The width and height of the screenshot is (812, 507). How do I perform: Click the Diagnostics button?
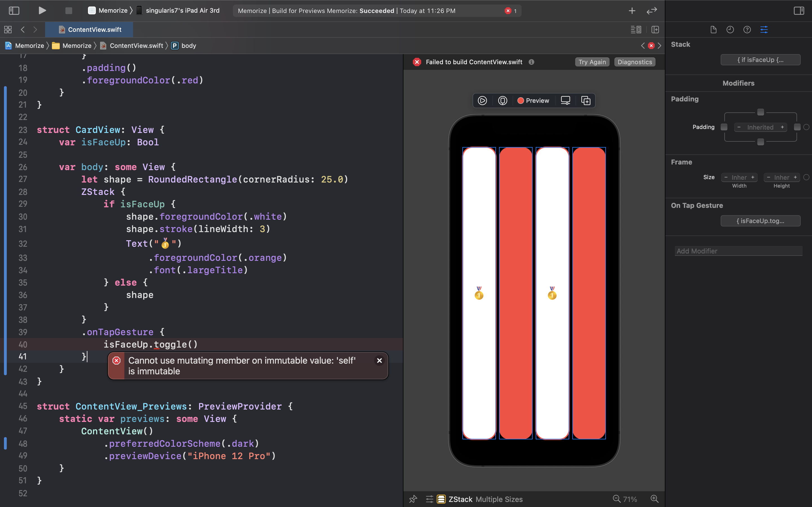tap(634, 62)
